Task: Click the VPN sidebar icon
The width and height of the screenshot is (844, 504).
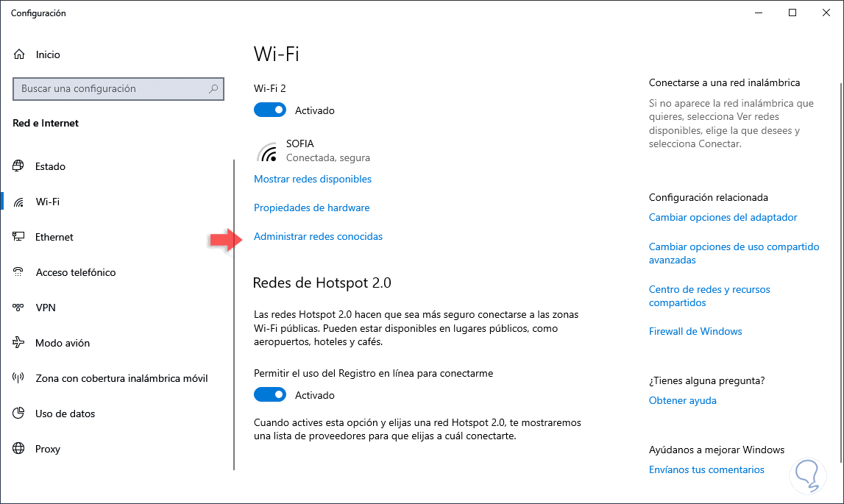Action: pyautogui.click(x=18, y=308)
